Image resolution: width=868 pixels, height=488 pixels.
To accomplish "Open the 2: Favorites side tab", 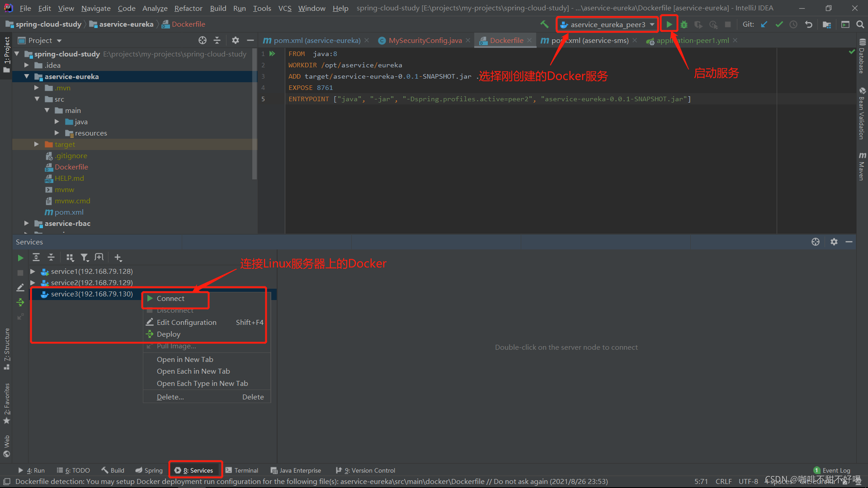I will point(7,403).
